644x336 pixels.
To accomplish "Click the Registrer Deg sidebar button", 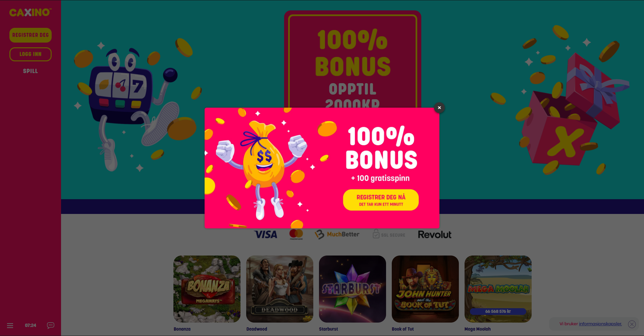I will pos(31,35).
